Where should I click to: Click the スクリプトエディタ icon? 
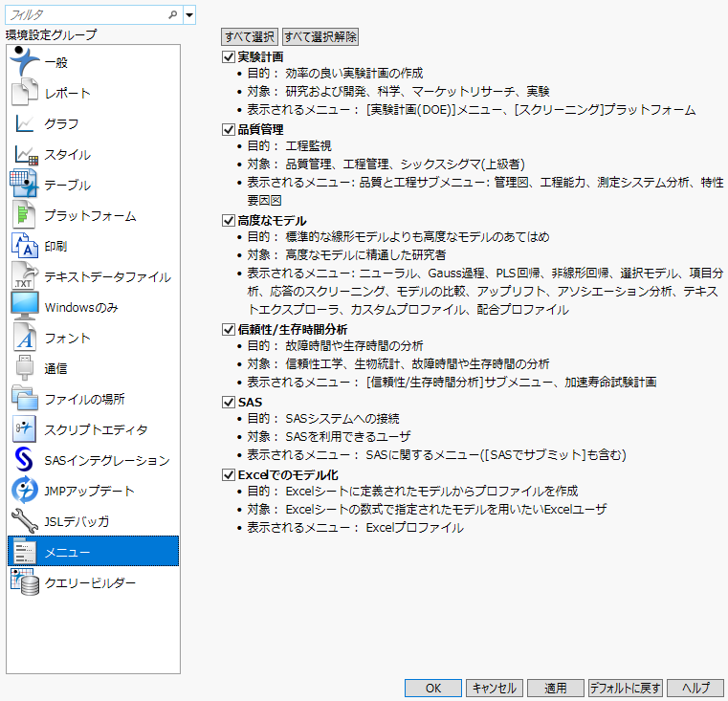tap(24, 429)
